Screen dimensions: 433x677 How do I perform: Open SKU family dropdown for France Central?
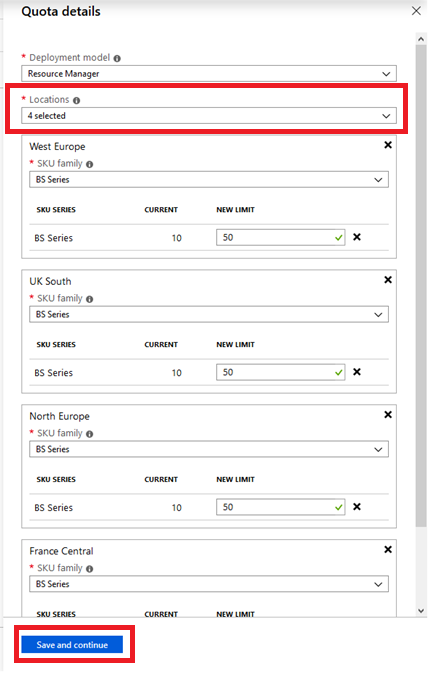click(x=209, y=584)
